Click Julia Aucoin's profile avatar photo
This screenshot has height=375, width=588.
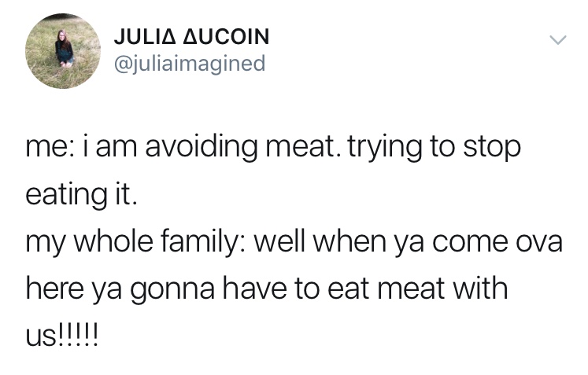click(x=63, y=51)
